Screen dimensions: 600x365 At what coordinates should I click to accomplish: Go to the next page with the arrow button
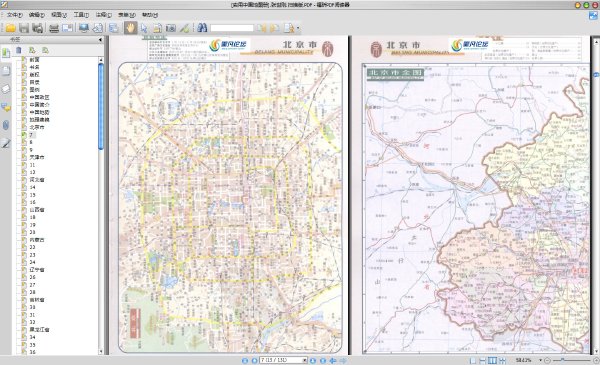313,360
